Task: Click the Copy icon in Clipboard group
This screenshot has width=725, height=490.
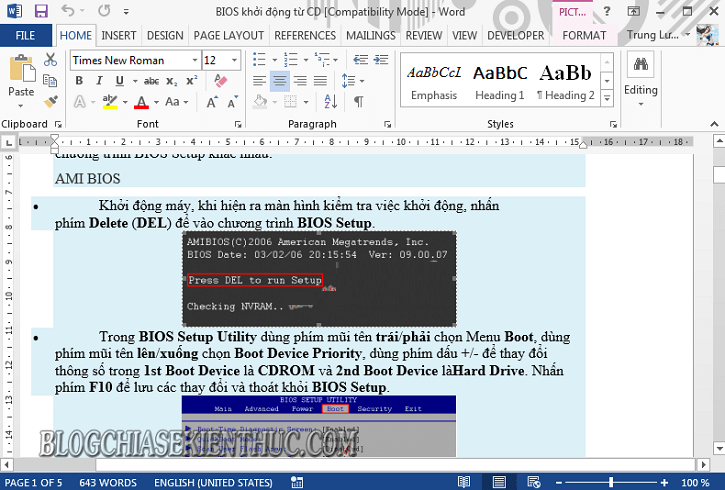Action: coord(50,80)
